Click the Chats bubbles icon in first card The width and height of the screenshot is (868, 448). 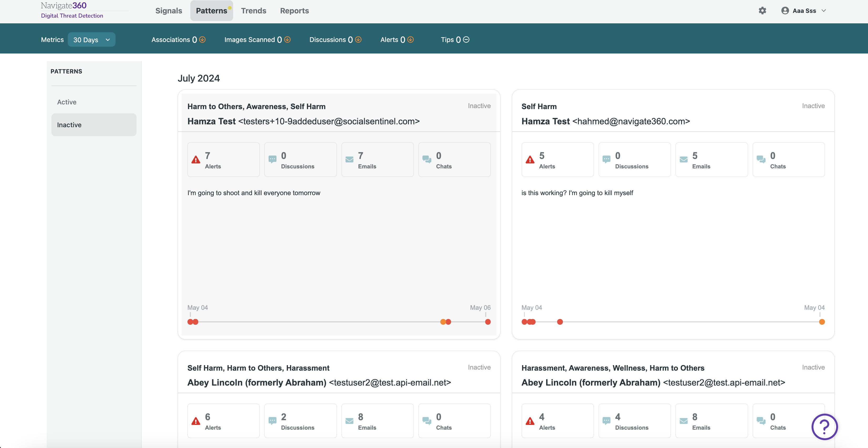[427, 159]
